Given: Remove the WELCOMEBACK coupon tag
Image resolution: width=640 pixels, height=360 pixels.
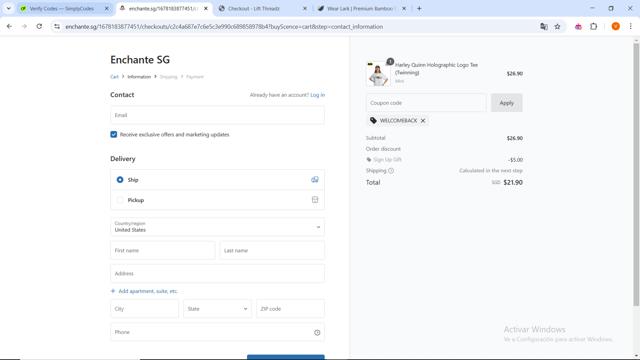Looking at the screenshot, I should click(x=423, y=120).
